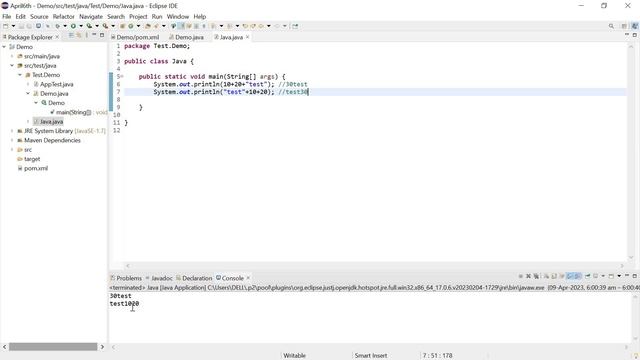Image resolution: width=640 pixels, height=360 pixels.
Task: Click the Open Console icon
Action: [x=611, y=276]
